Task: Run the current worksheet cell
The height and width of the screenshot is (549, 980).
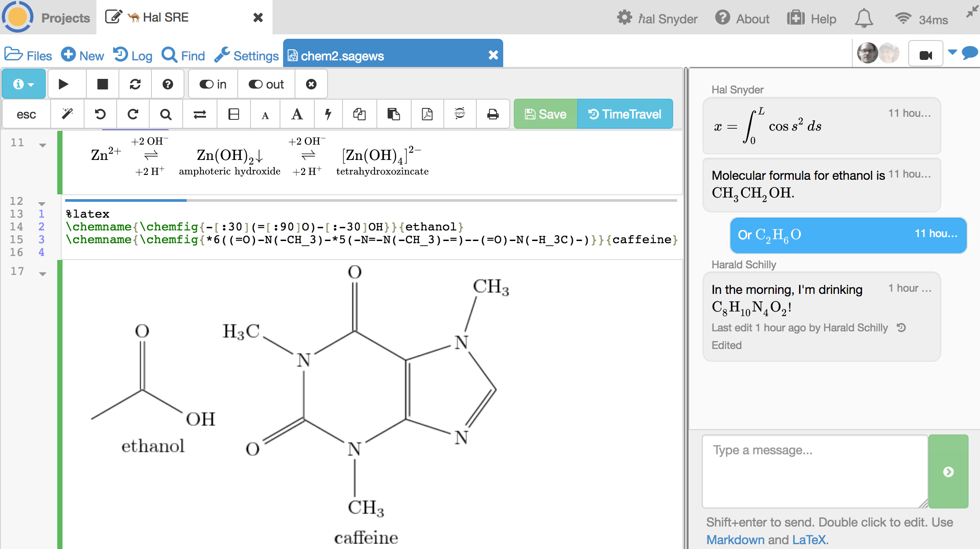Action: pos(66,84)
